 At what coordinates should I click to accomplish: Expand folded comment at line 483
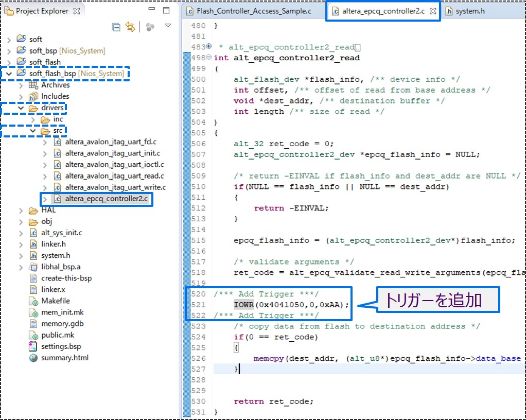(x=208, y=46)
